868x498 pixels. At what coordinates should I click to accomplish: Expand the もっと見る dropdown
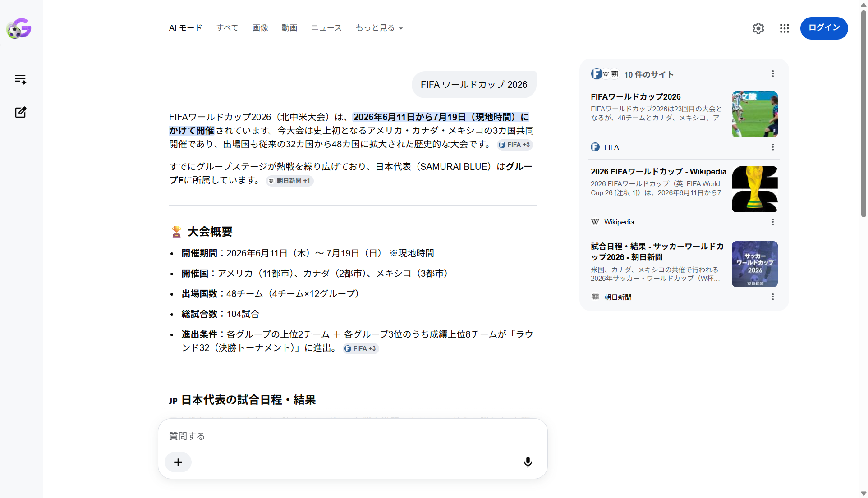379,28
